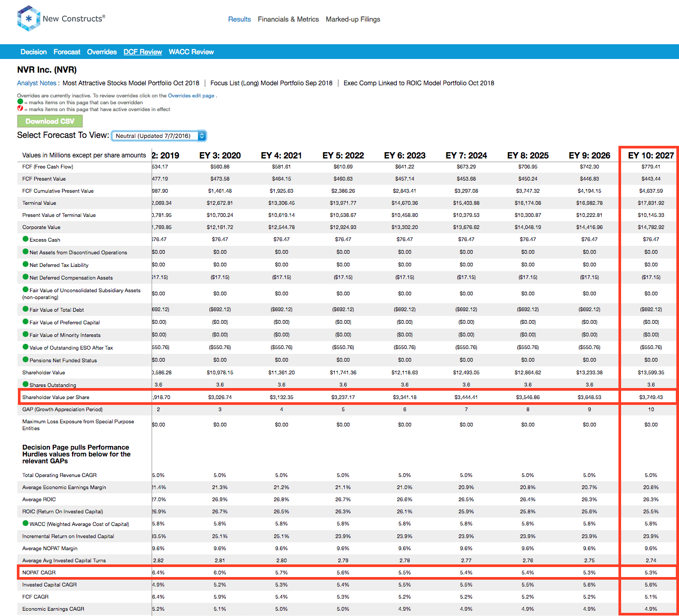Open the Results top navigation item

[239, 19]
